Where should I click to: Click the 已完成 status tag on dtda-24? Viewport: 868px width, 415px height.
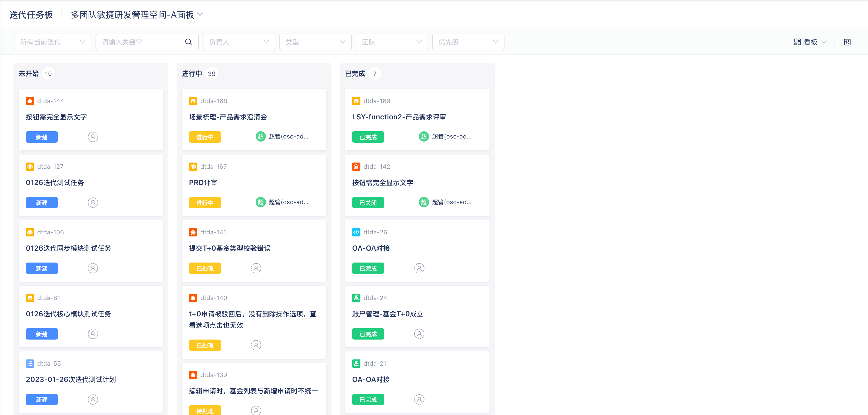point(368,334)
